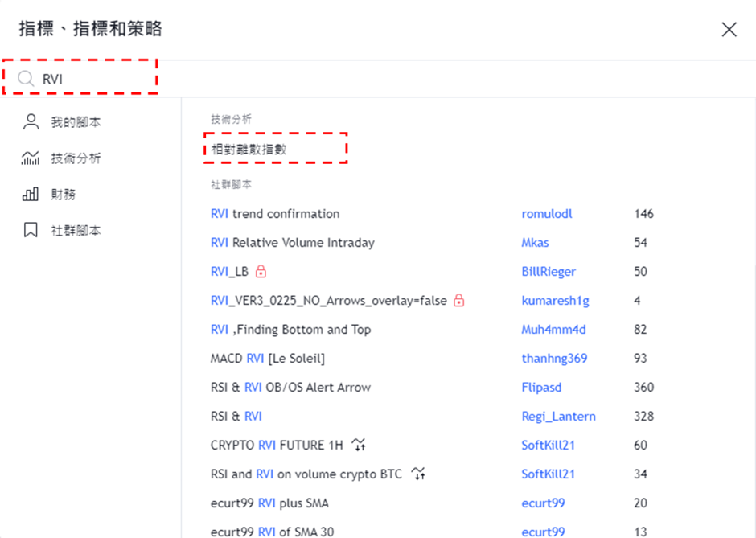This screenshot has width=756, height=538.
Task: Close the indicators dialog
Action: point(729,30)
